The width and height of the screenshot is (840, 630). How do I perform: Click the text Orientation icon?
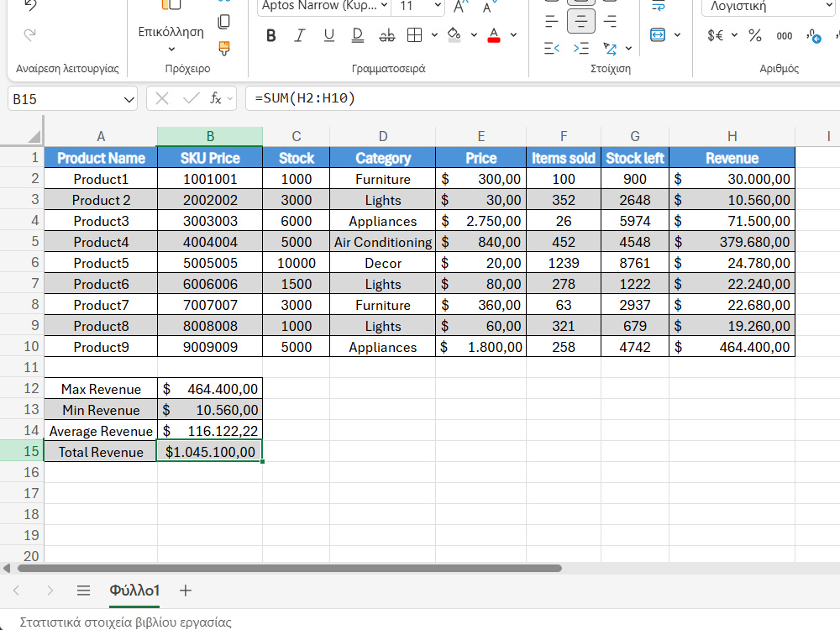tap(610, 49)
